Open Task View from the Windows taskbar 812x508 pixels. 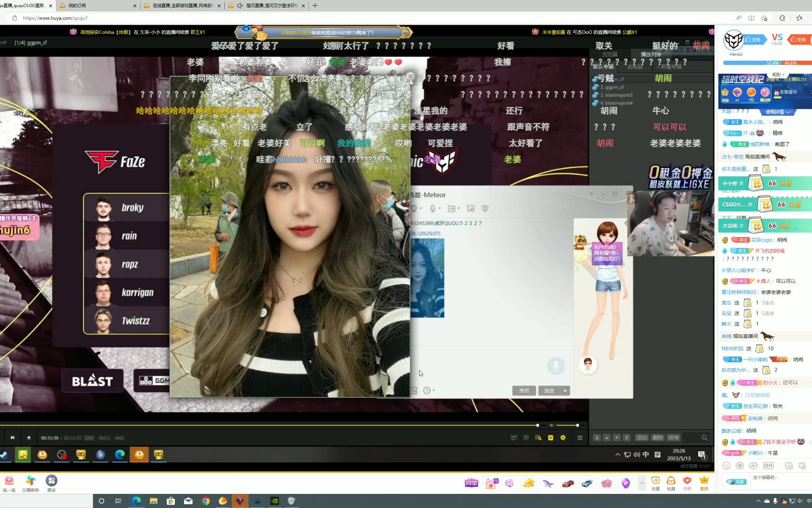(x=118, y=501)
